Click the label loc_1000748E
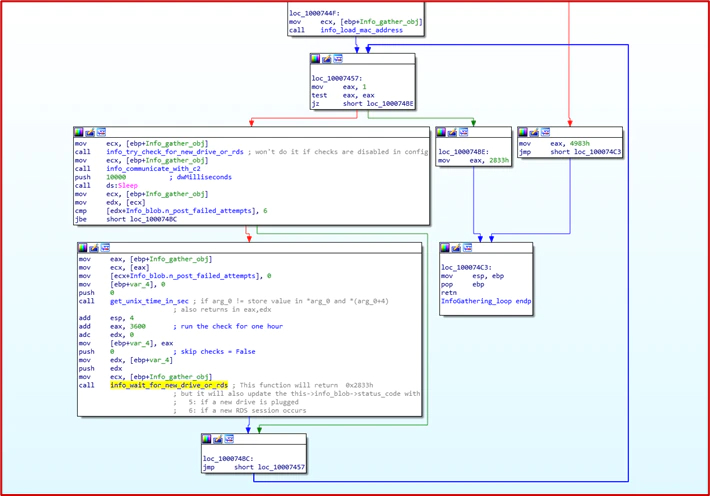Viewport: 710px width, 496px height. pyautogui.click(x=464, y=152)
